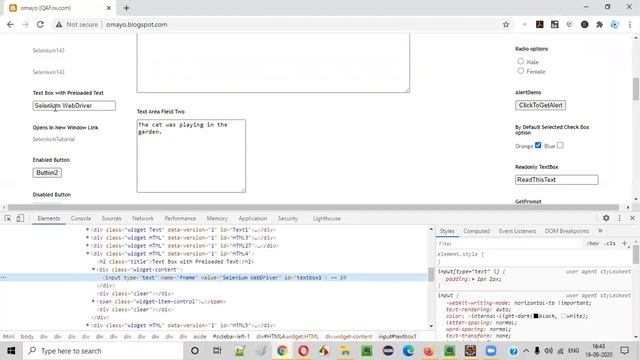Image resolution: width=640 pixels, height=360 pixels.
Task: Expand the div with id HTML5
Action: [87, 325]
